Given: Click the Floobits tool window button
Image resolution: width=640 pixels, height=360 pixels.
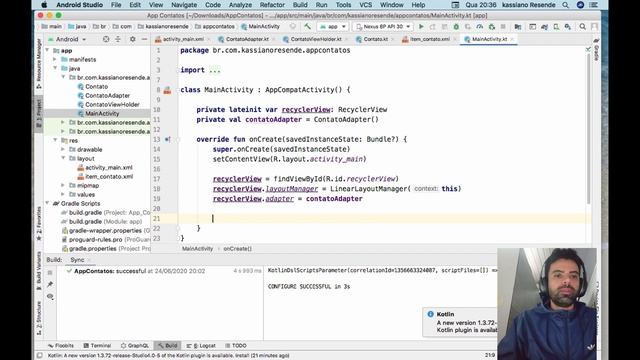Looking at the screenshot, I should click(61, 345).
